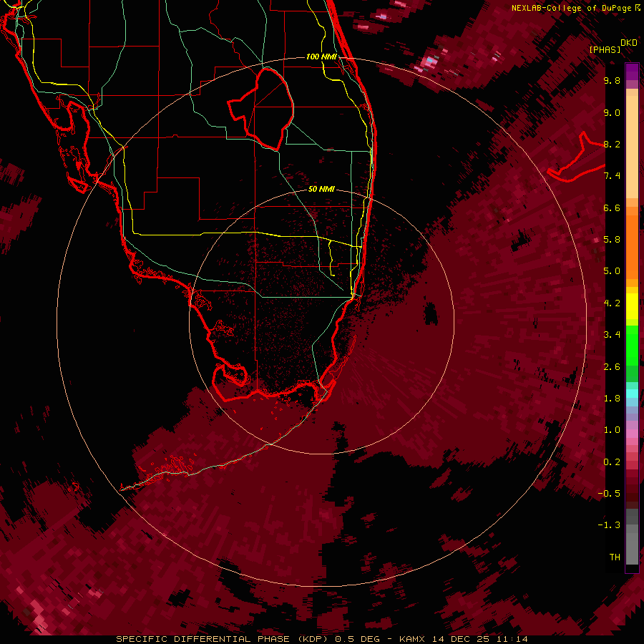The width and height of the screenshot is (644, 644).
Task: Click the 6.6 value on color scale
Action: pos(612,208)
